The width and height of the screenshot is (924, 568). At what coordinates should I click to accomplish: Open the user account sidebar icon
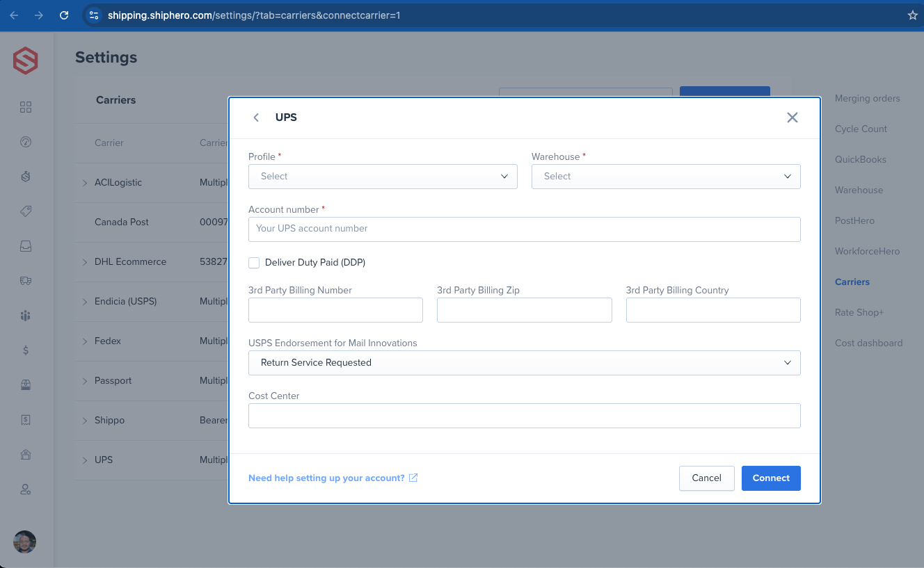(x=26, y=489)
